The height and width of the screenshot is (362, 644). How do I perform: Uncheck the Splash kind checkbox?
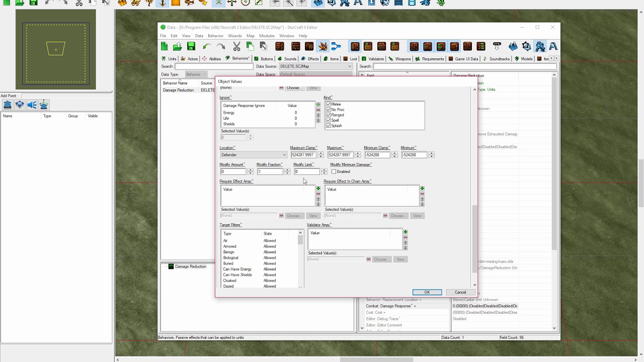[329, 126]
